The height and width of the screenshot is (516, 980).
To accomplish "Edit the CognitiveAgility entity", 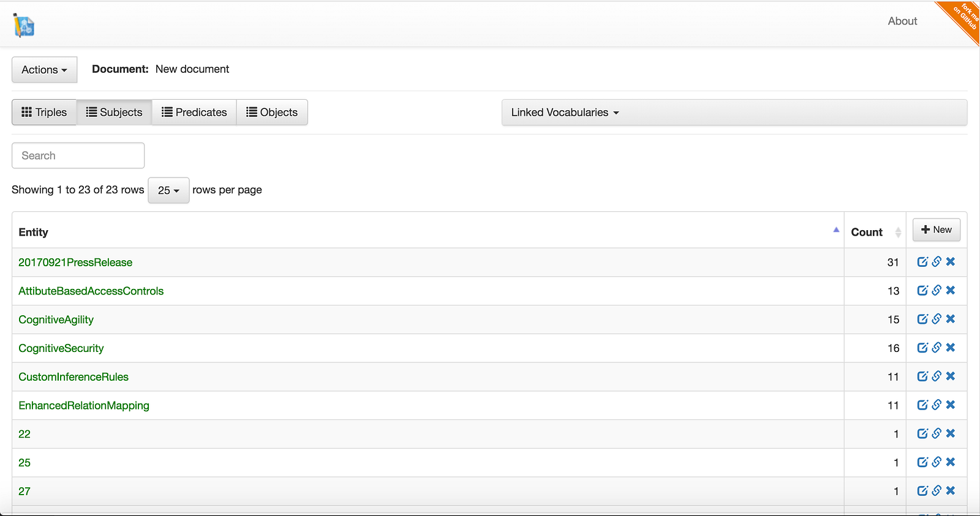I will [x=922, y=319].
